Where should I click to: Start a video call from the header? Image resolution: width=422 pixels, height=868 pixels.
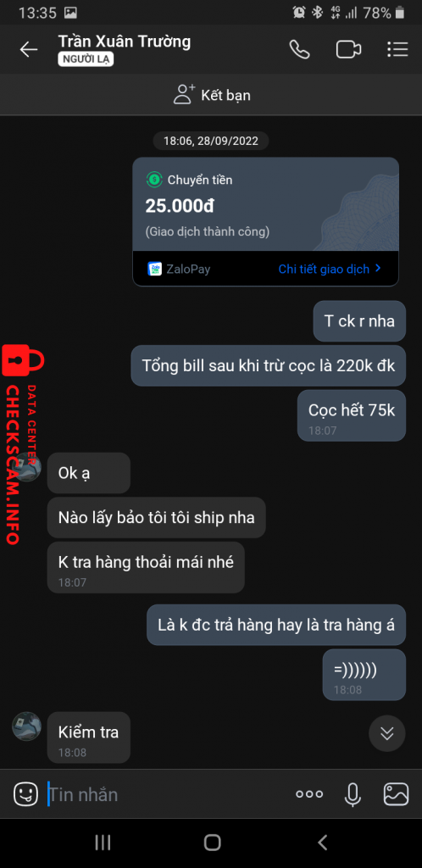coord(348,49)
